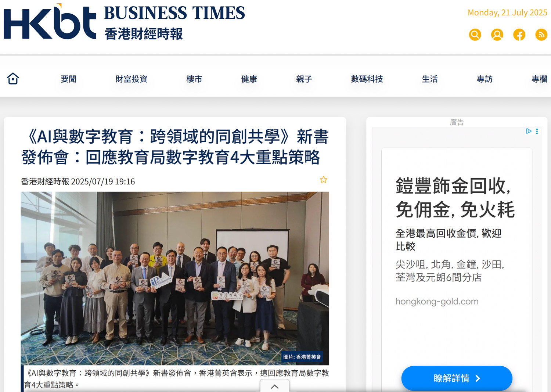
Task: Open the 專訪 navigation item
Action: click(485, 79)
